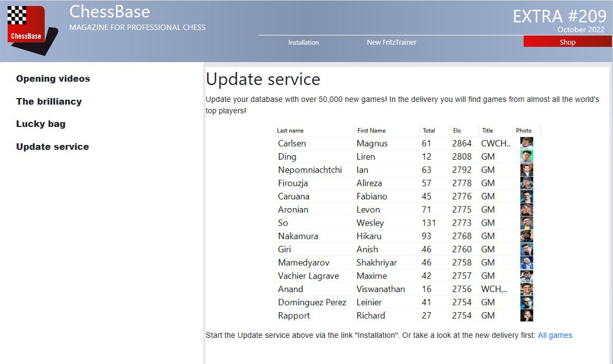Open Rapport's photo thumbnail
Viewport: 613px width, 364px height.
(526, 316)
